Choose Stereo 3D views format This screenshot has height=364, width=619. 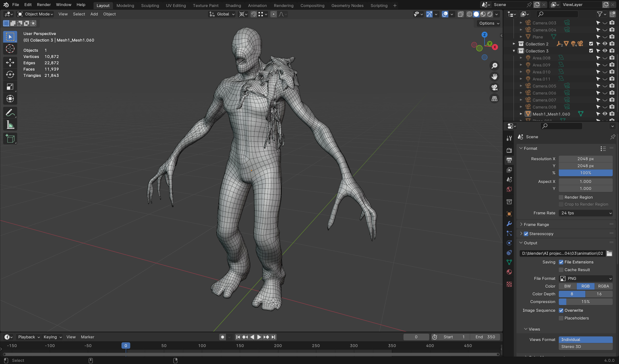click(x=586, y=347)
